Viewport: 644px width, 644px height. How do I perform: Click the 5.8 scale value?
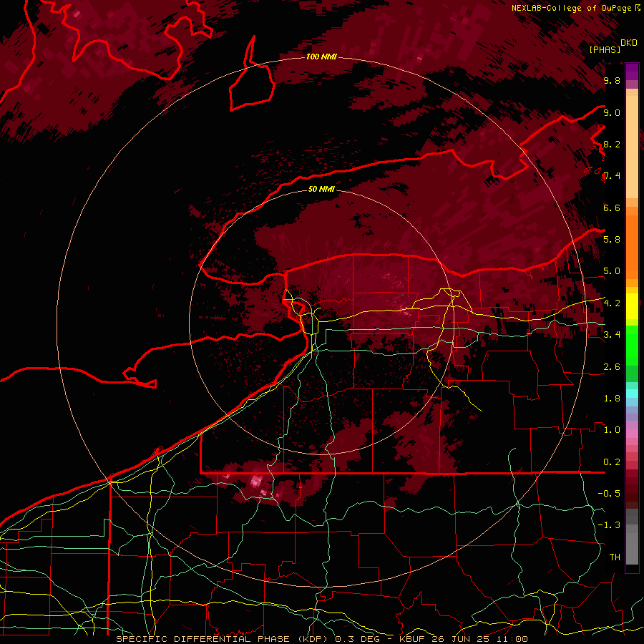coord(612,240)
